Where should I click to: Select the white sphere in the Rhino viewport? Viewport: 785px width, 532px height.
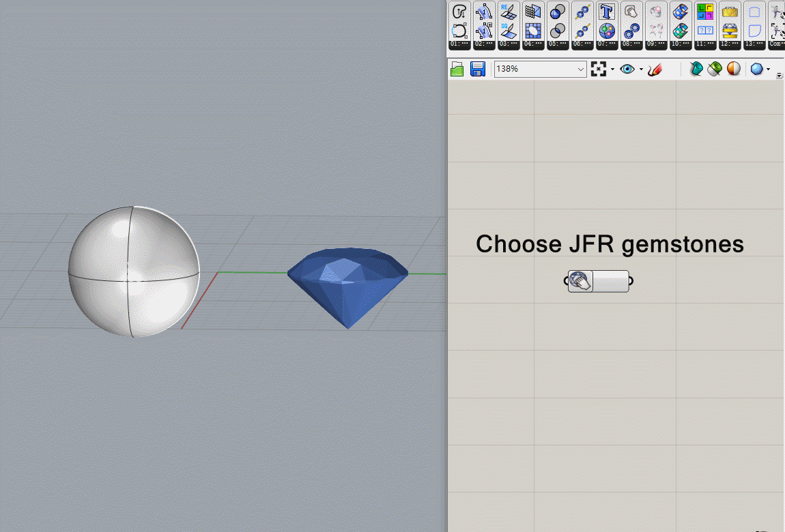pyautogui.click(x=134, y=271)
